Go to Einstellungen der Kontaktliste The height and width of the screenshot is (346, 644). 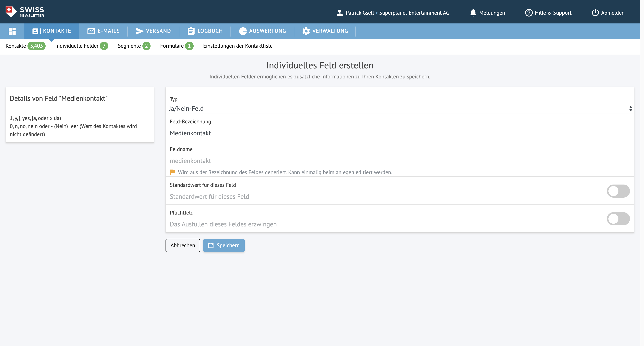[x=237, y=46]
